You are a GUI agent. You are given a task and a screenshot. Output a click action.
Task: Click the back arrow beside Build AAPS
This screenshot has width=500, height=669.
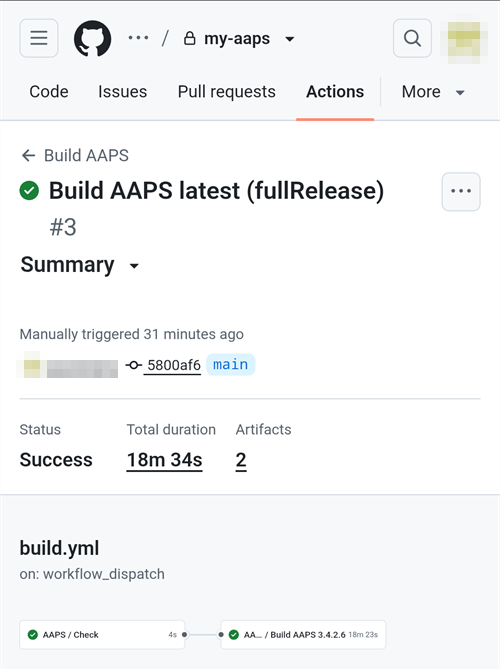pos(29,155)
